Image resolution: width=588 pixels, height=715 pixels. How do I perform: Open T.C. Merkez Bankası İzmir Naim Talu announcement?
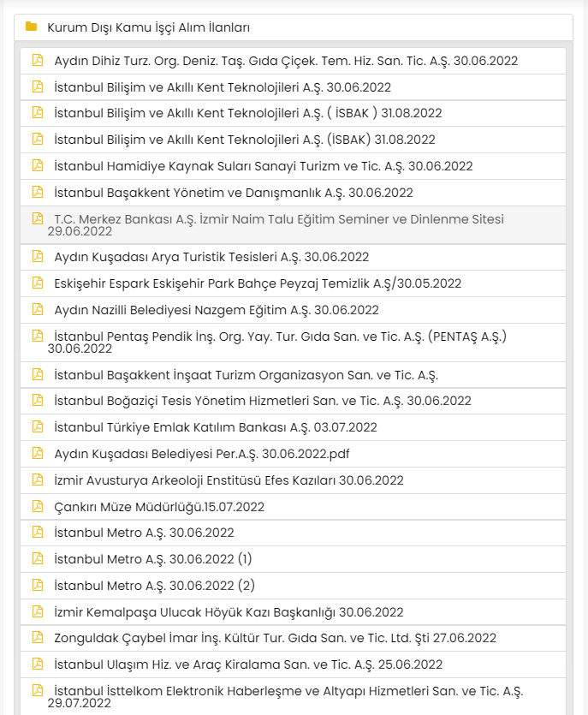(x=276, y=225)
